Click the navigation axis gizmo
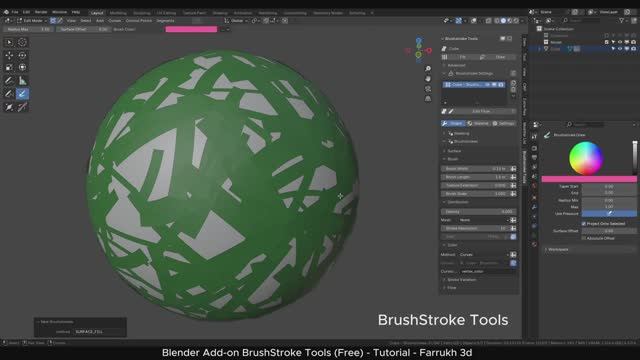640x360 pixels. (418, 50)
